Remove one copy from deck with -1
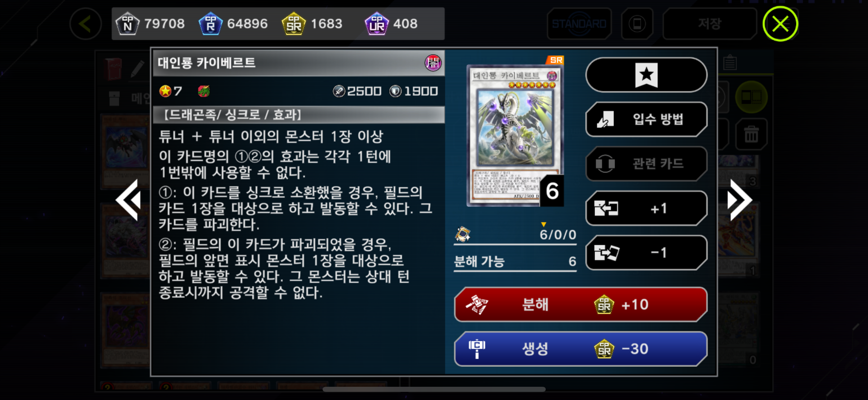868x400 pixels. click(x=646, y=253)
